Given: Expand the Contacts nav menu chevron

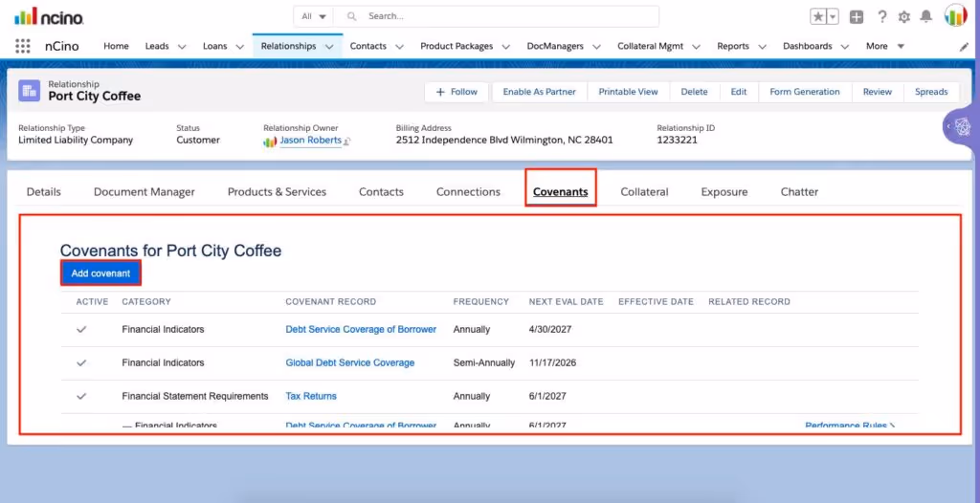Looking at the screenshot, I should [x=399, y=46].
